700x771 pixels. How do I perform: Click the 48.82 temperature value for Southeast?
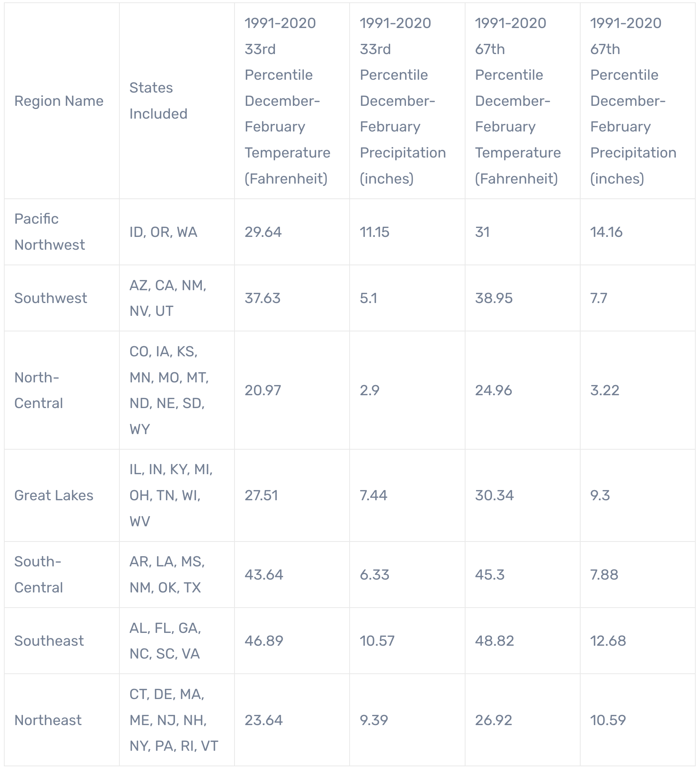[x=494, y=641]
